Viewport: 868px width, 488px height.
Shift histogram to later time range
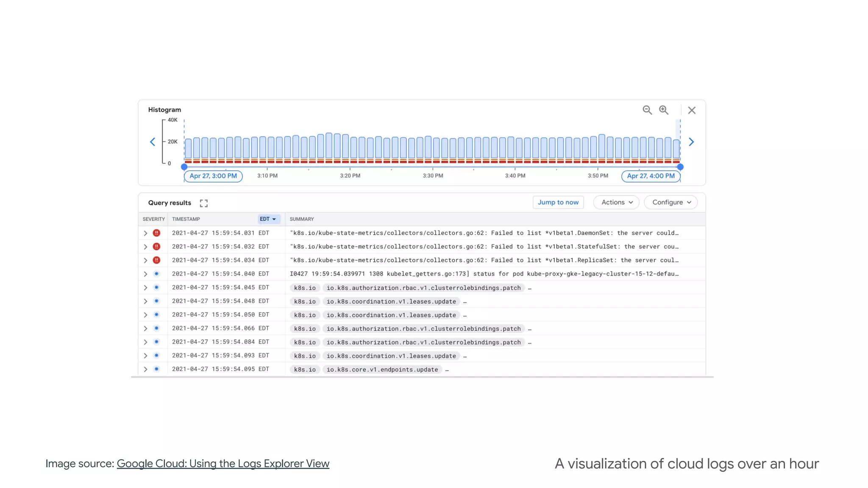691,142
